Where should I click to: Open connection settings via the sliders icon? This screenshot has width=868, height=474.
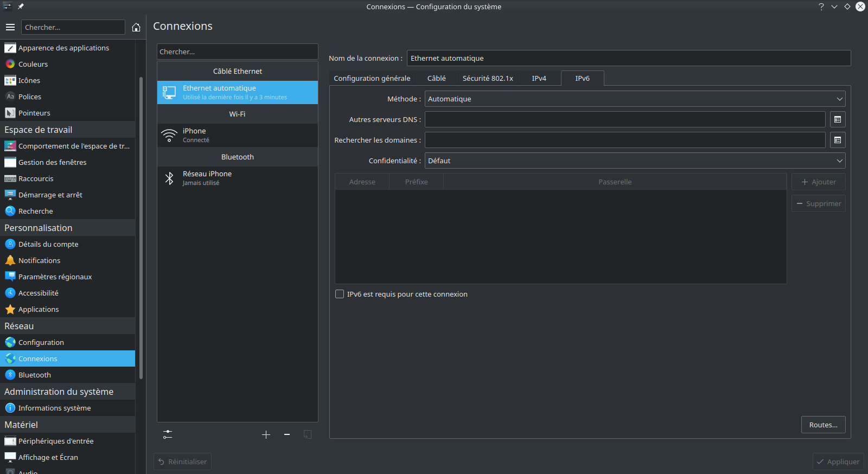[168, 434]
